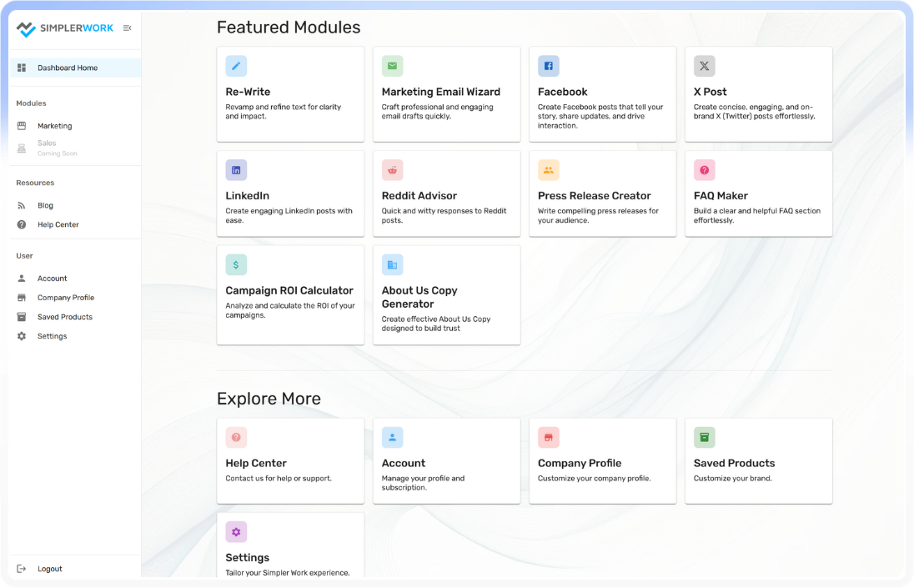Click the Dashboard Home grid icon in sidebar
This screenshot has height=588, width=914.
(22, 68)
